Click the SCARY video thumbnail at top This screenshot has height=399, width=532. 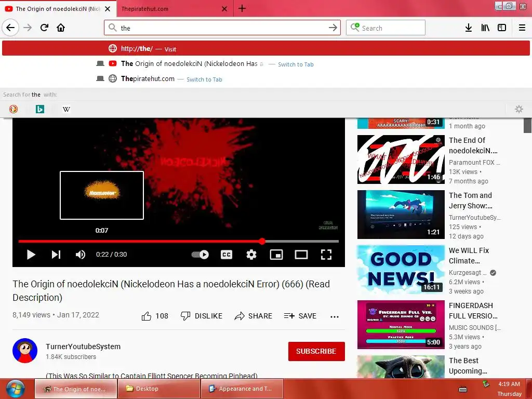pos(401,123)
